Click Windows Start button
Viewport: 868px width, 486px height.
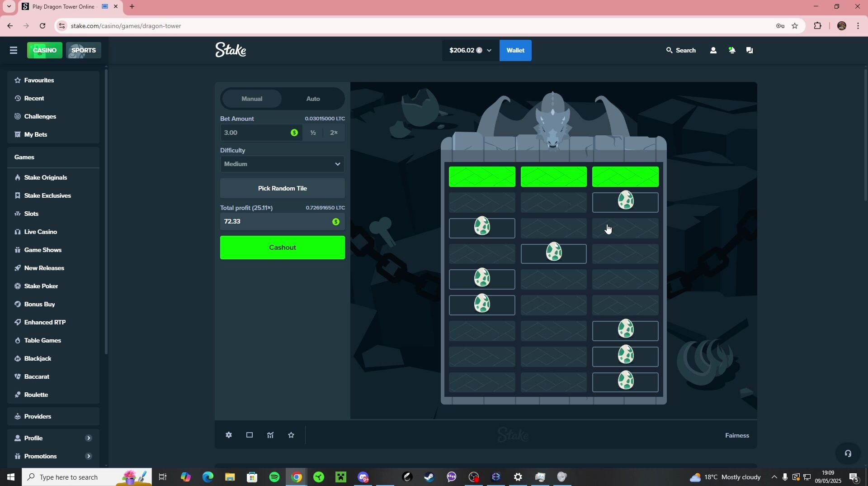(x=11, y=477)
